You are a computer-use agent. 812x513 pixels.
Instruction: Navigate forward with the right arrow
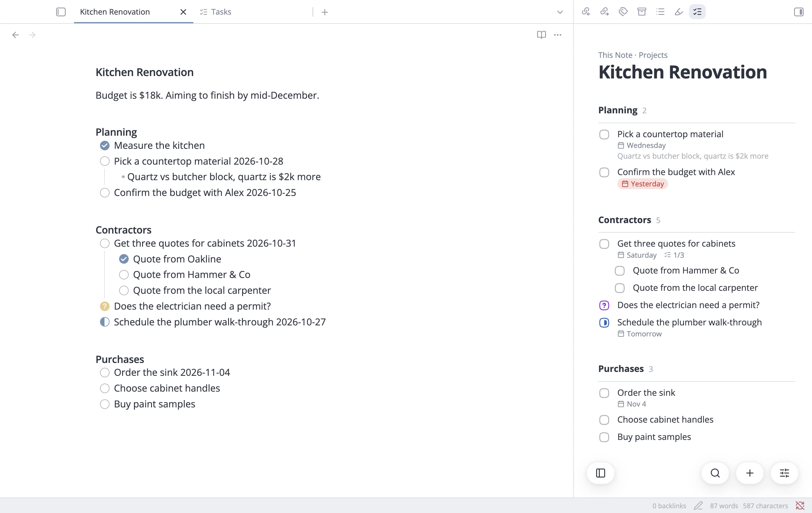coord(32,35)
